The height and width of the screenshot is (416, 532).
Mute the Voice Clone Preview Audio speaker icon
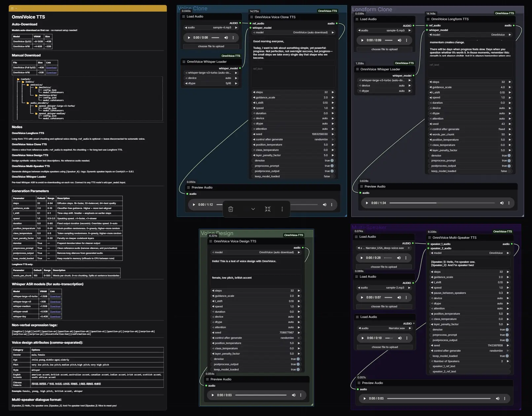tap(325, 204)
